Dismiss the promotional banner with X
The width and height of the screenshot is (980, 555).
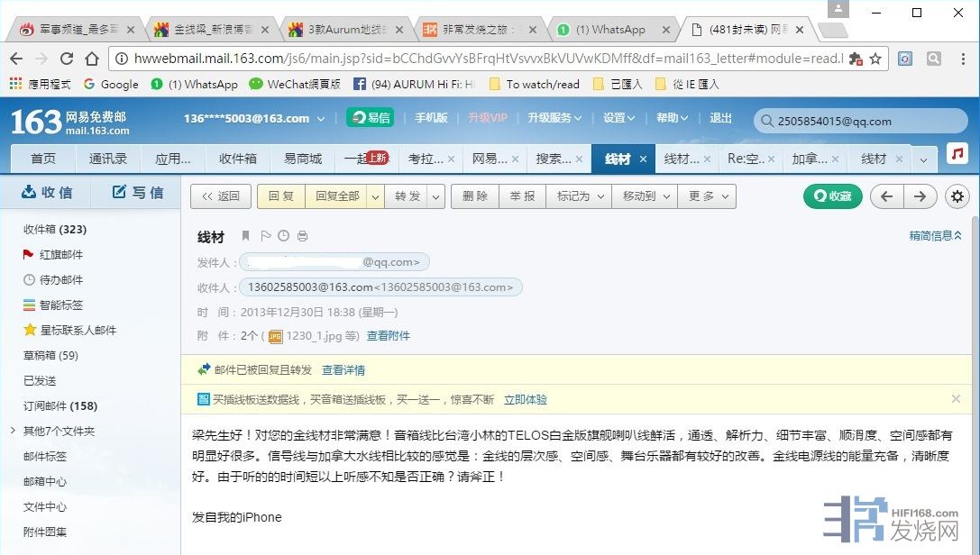956,398
